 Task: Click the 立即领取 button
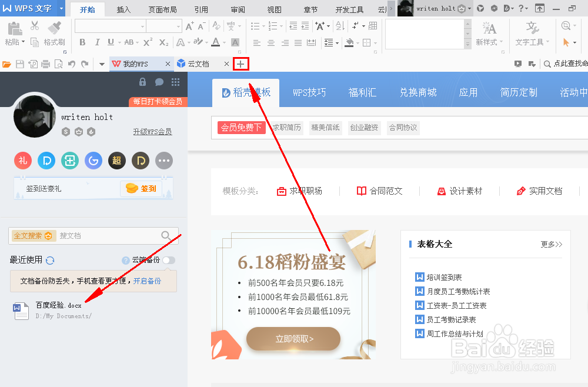click(x=293, y=339)
